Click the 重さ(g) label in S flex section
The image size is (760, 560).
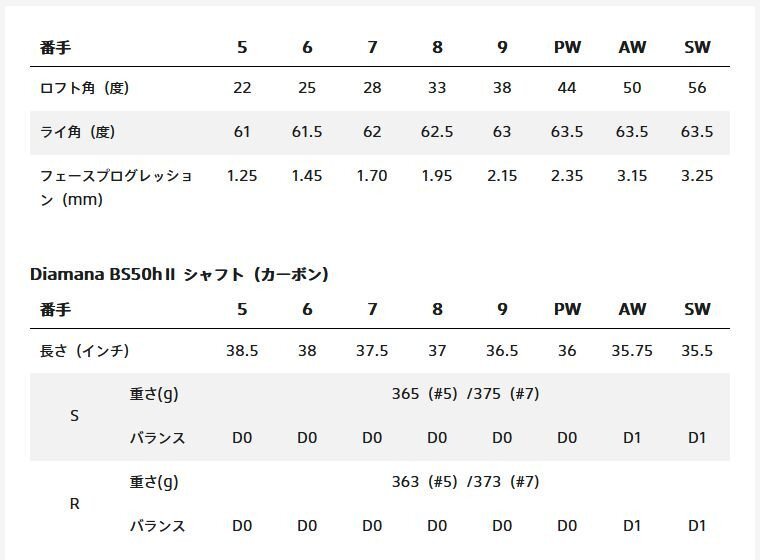pyautogui.click(x=154, y=394)
